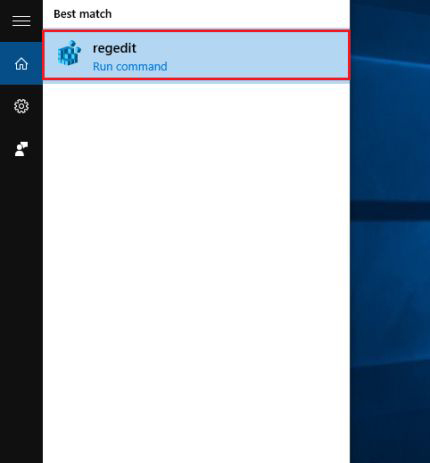Open the hamburger menu in the search sidebar

21,21
